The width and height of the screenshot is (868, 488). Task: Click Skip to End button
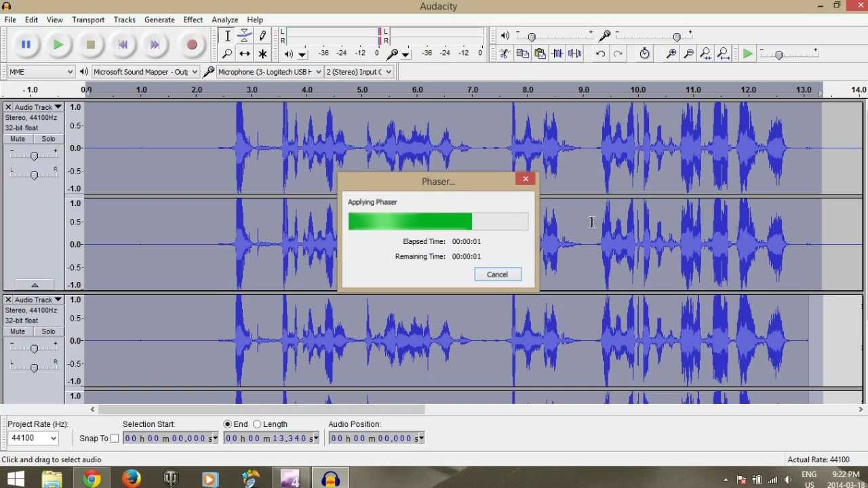[155, 45]
